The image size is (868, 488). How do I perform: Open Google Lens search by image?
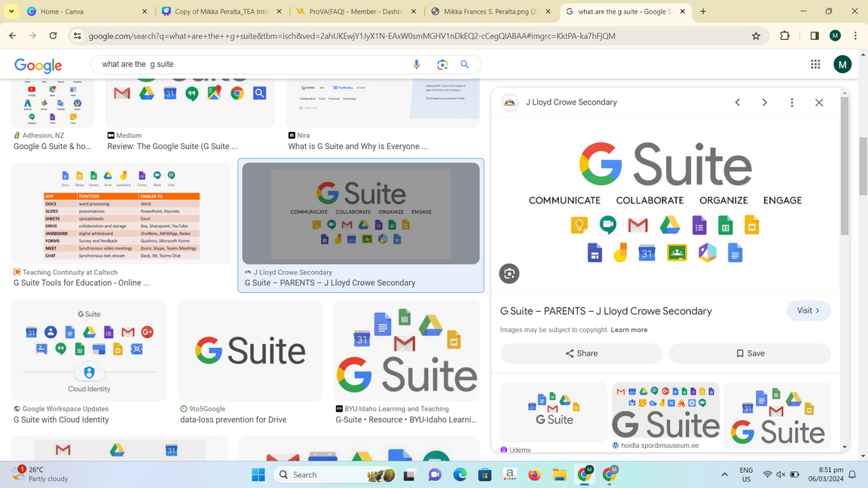(442, 64)
